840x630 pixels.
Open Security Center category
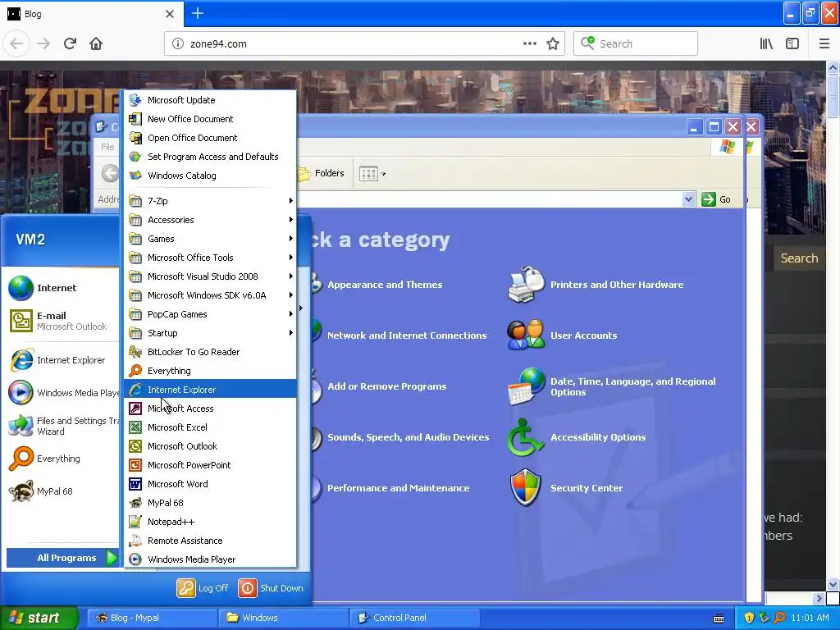(566, 488)
